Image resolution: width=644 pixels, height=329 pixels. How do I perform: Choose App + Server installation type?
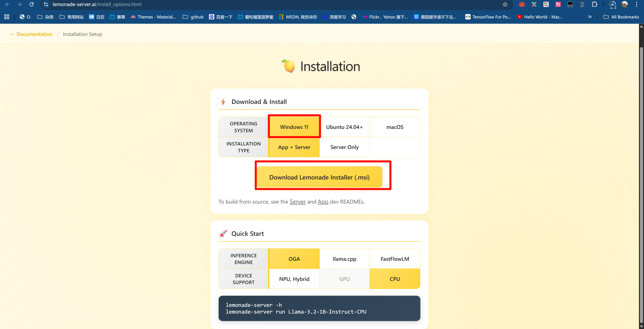(294, 147)
